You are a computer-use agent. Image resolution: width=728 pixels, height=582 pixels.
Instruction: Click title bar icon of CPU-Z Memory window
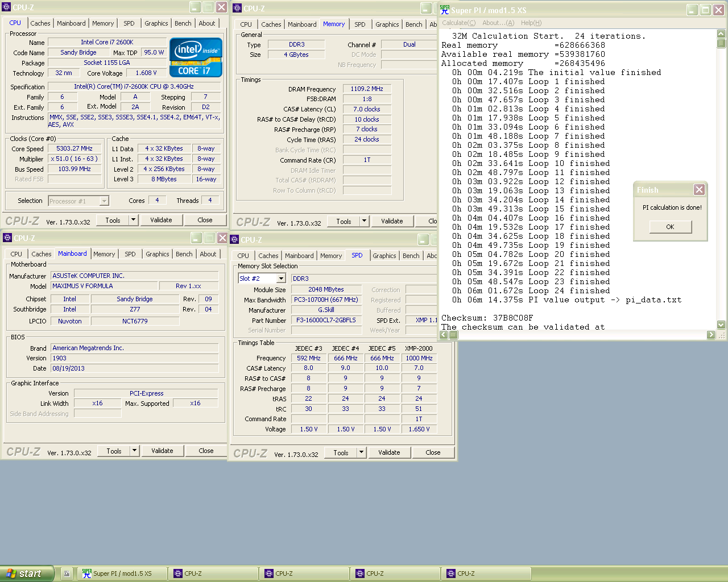point(237,8)
